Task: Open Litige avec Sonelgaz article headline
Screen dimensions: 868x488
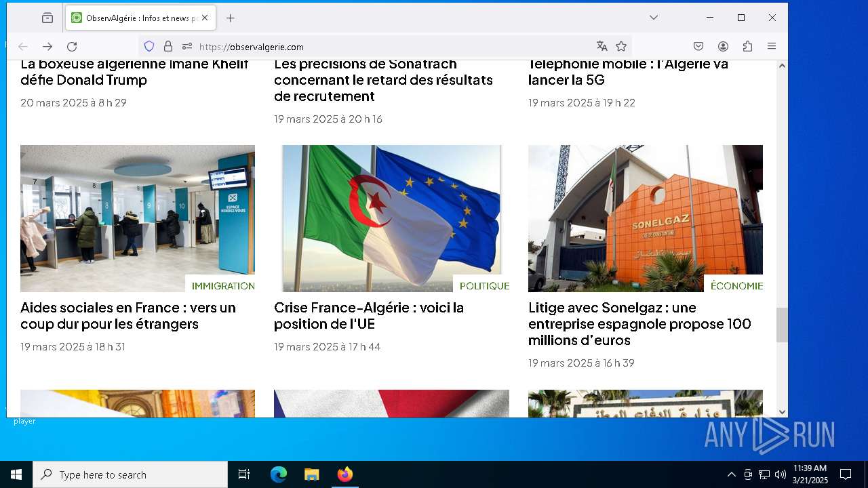Action: tap(639, 324)
